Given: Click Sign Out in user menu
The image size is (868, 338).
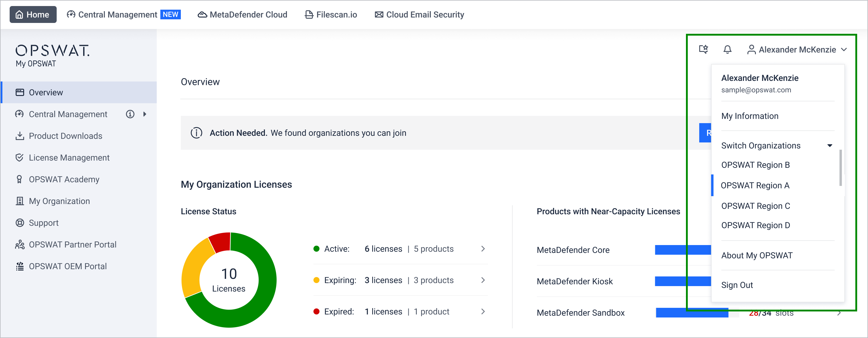Looking at the screenshot, I should click(737, 285).
